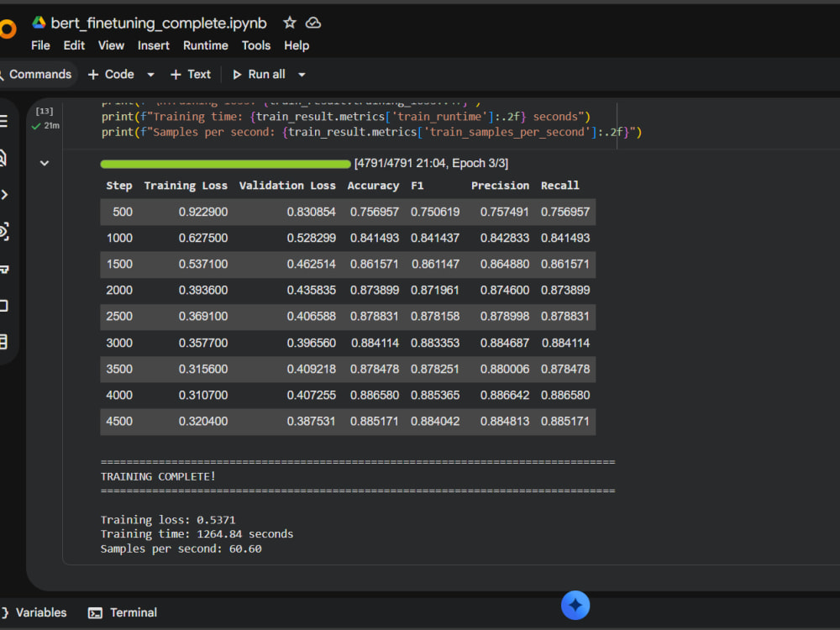Run all notebook cells
This screenshot has height=630, width=840.
[x=259, y=75]
